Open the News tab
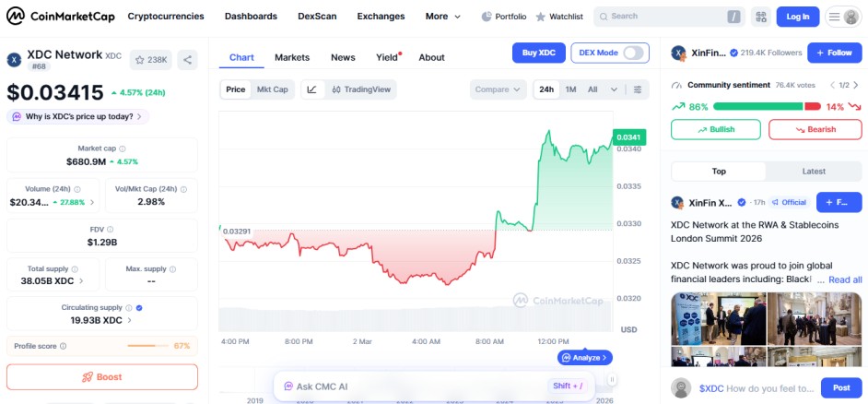 (343, 57)
